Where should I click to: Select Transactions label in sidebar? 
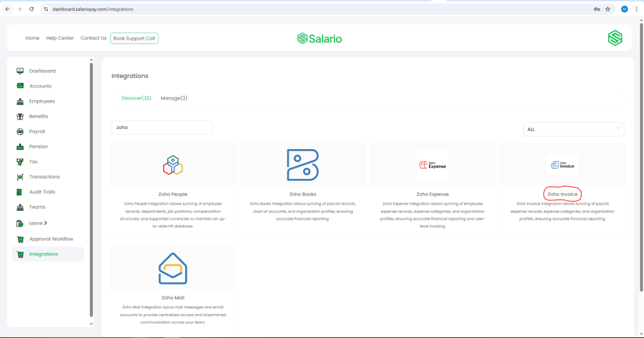pos(45,177)
